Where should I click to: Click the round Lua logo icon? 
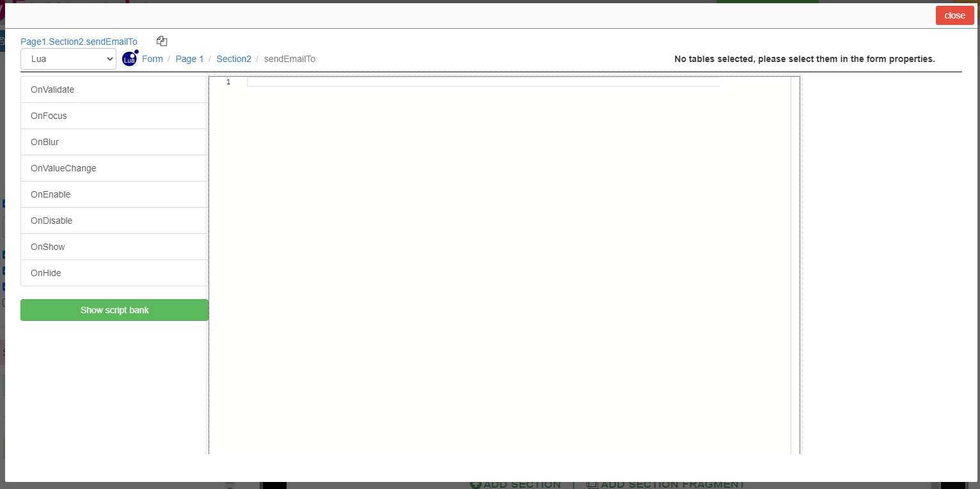[130, 59]
